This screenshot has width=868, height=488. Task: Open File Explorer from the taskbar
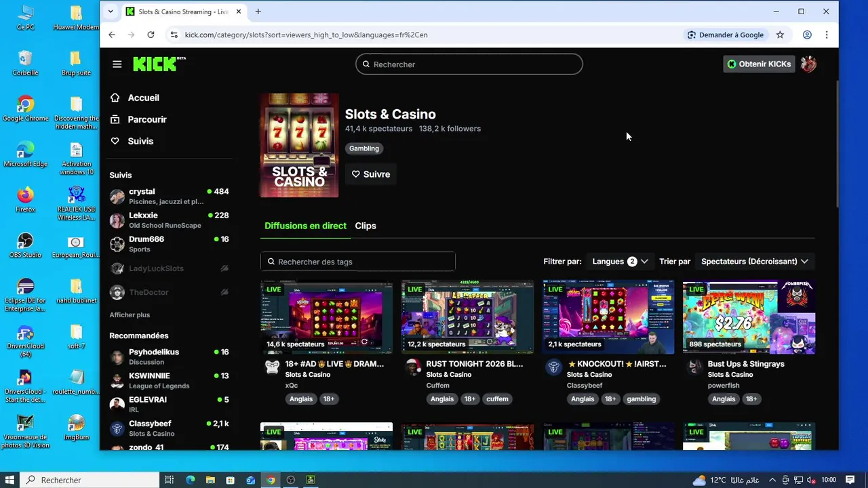[x=210, y=480]
